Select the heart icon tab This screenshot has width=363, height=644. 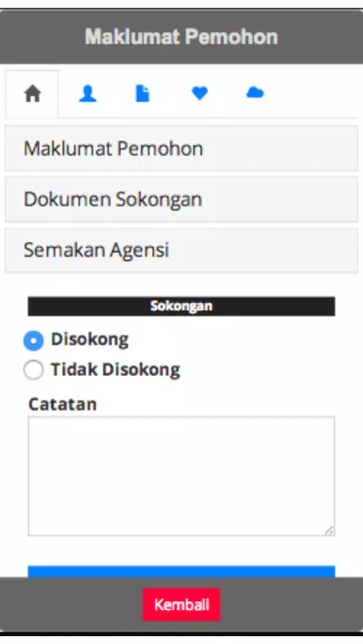coord(199,93)
